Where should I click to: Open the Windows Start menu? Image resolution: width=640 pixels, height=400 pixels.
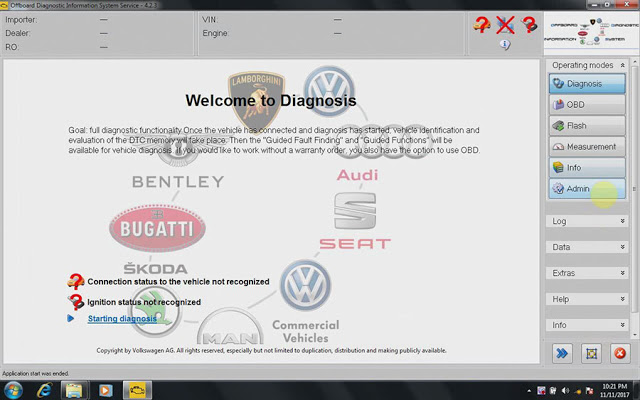(x=13, y=390)
